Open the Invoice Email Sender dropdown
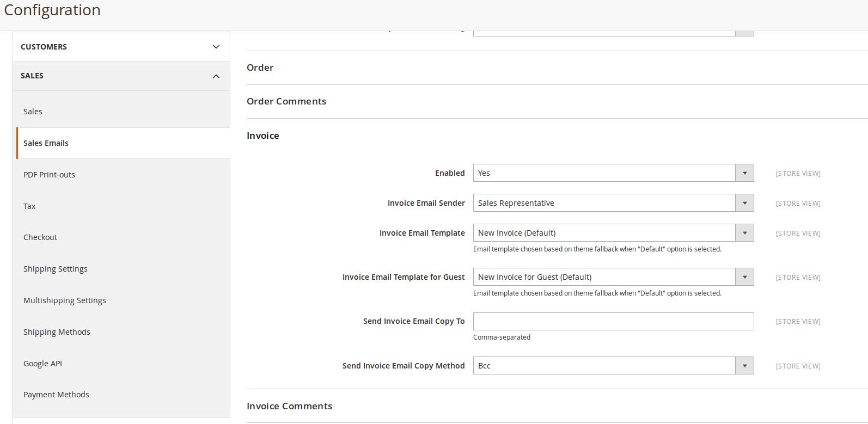The image size is (868, 424). click(x=613, y=203)
